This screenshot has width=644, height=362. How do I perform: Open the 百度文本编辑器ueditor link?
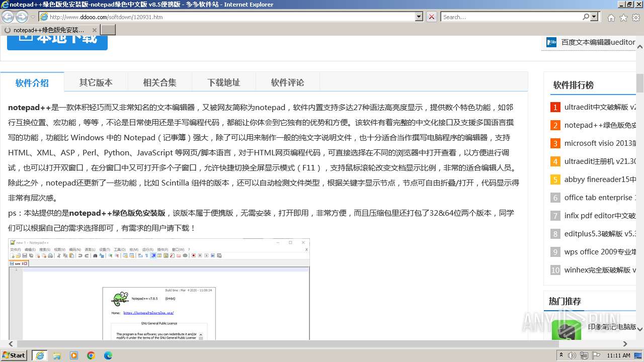click(598, 42)
